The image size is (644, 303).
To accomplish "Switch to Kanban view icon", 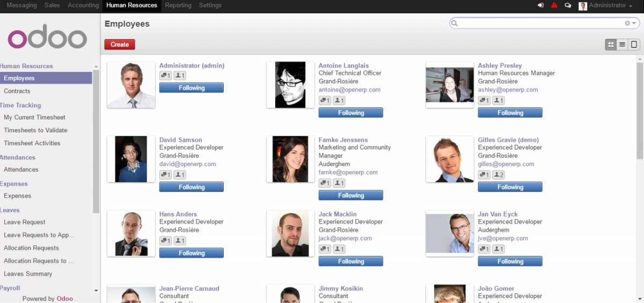I will pyautogui.click(x=611, y=45).
